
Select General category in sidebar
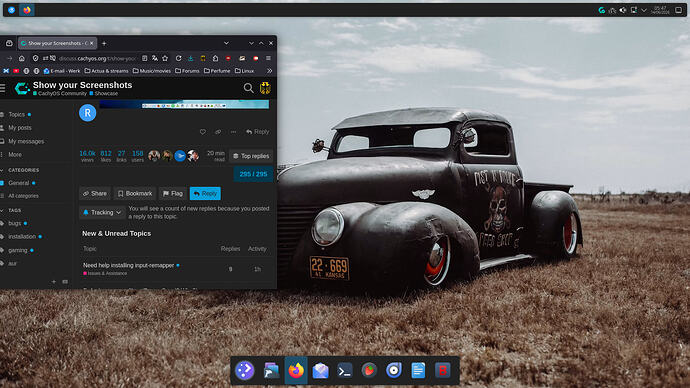[x=18, y=183]
